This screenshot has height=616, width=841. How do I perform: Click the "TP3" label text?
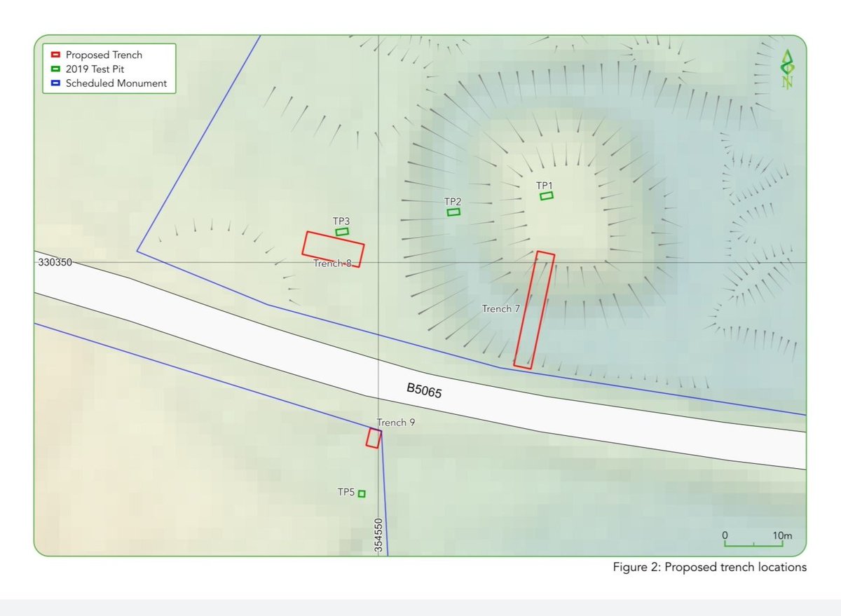[341, 221]
